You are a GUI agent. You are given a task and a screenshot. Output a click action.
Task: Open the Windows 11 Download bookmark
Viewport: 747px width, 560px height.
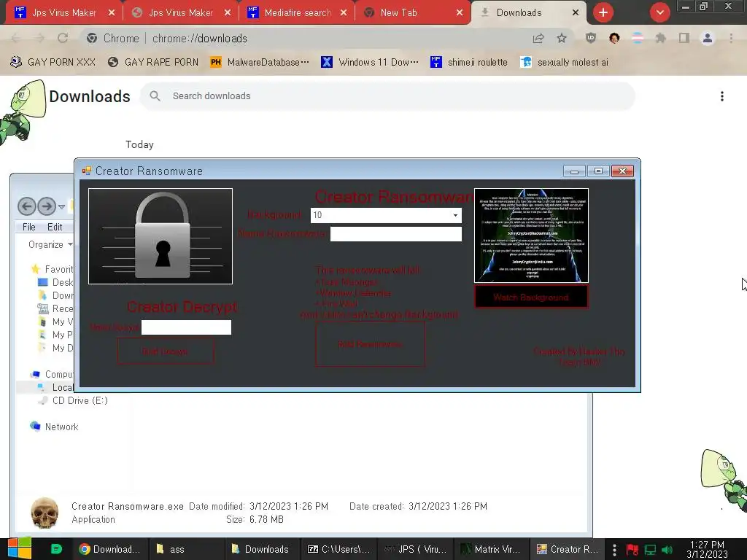pos(370,62)
